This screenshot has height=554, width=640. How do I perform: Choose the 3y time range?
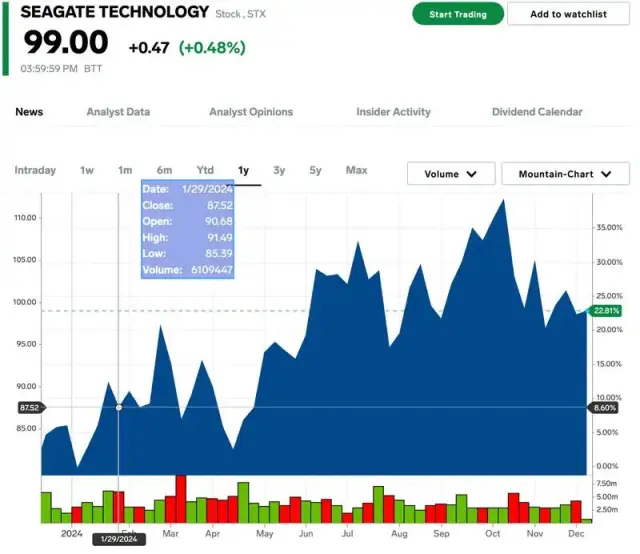[x=279, y=170]
